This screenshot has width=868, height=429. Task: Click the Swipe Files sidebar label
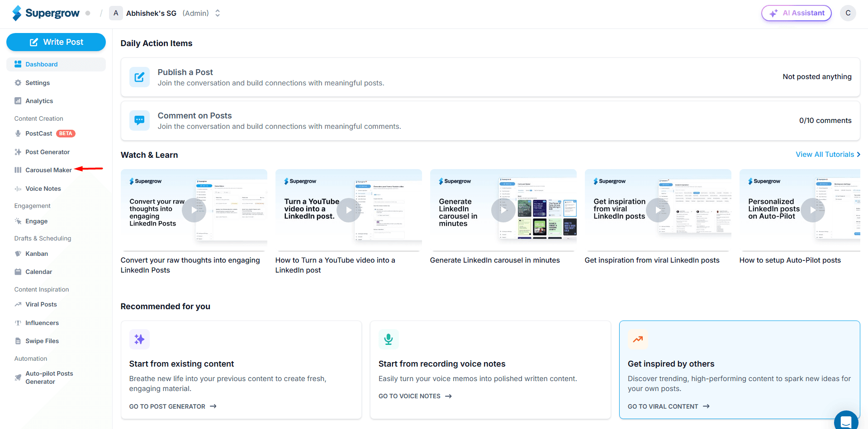point(42,341)
